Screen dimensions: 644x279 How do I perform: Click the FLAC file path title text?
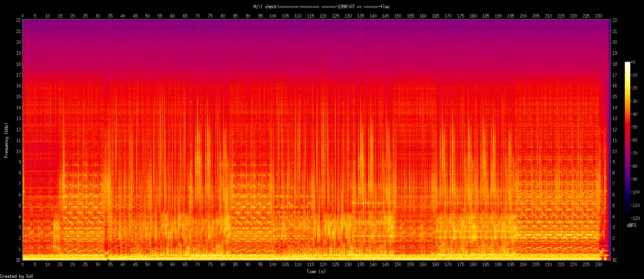click(x=321, y=7)
